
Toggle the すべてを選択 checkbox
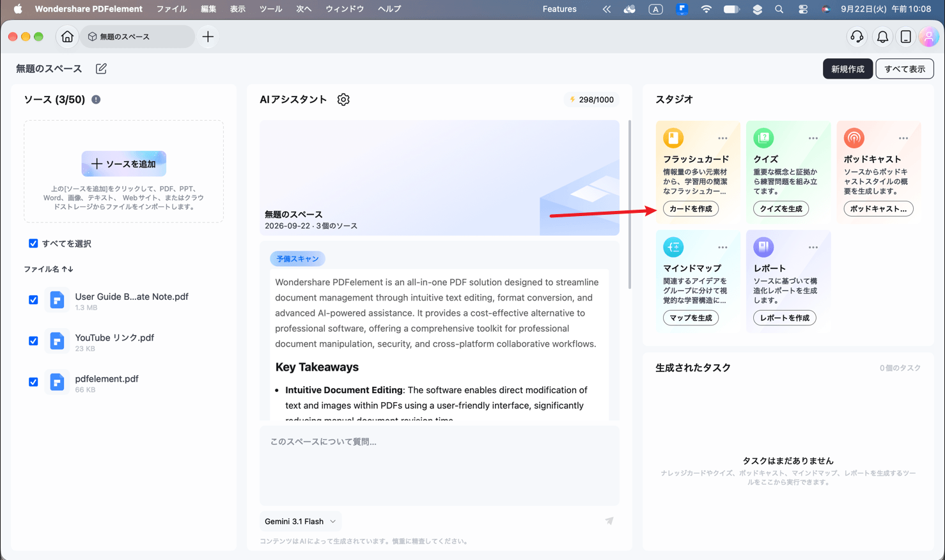pyautogui.click(x=33, y=244)
